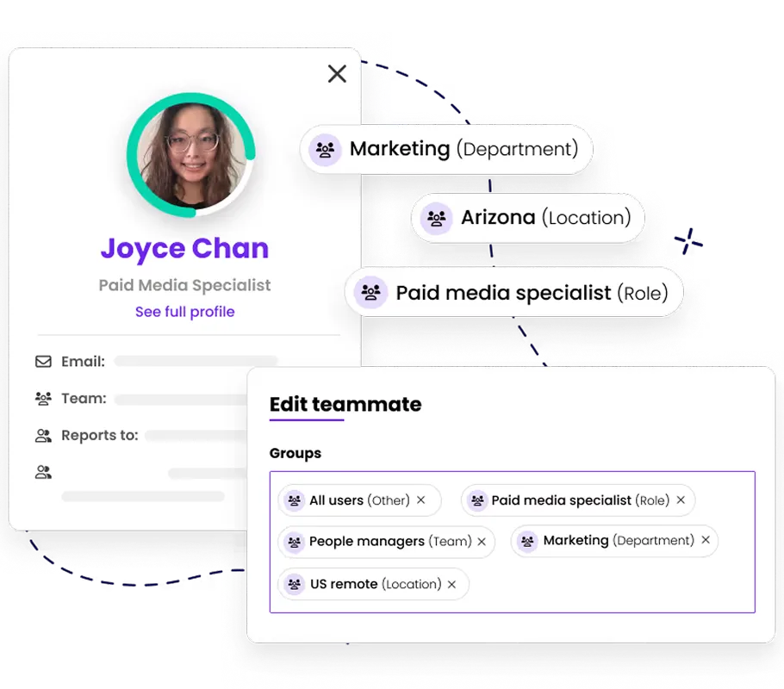Remove the Marketing (Department) group
This screenshot has height=689, width=784.
click(706, 541)
